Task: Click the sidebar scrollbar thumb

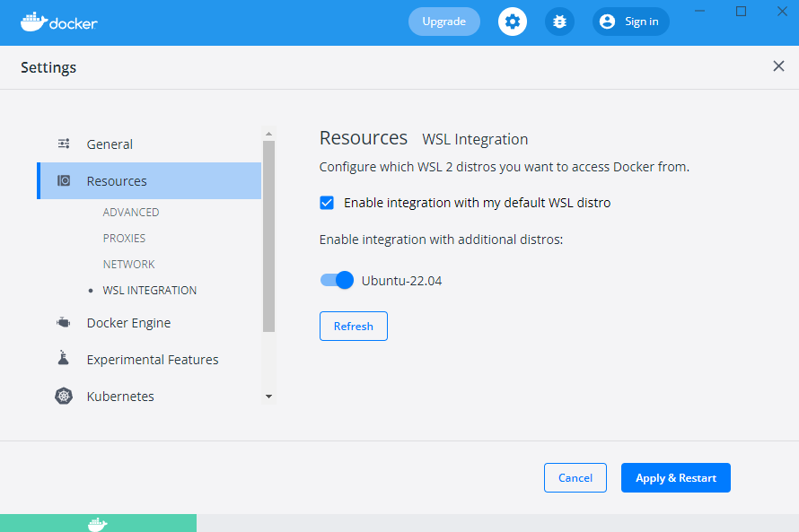Action: coord(268,236)
